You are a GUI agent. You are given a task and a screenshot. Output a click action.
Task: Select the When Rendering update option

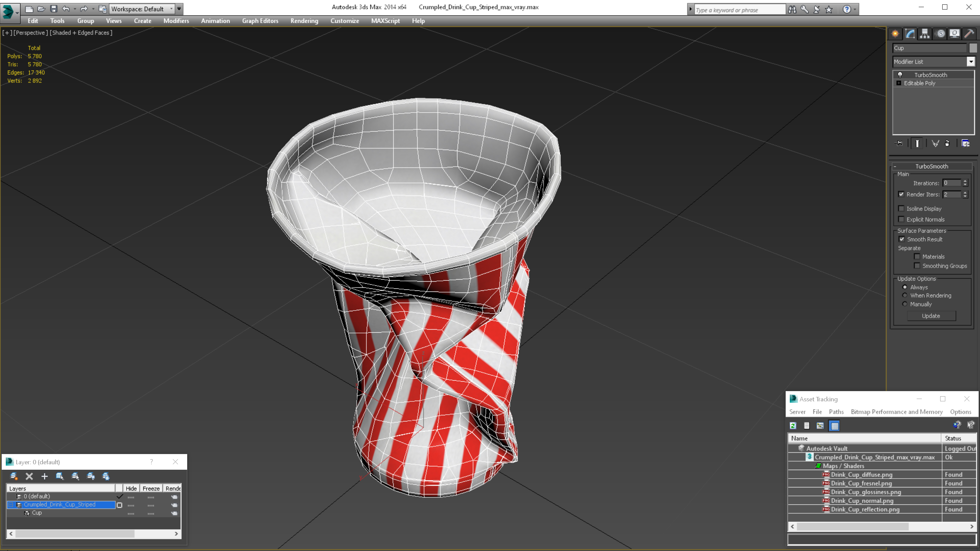coord(905,296)
